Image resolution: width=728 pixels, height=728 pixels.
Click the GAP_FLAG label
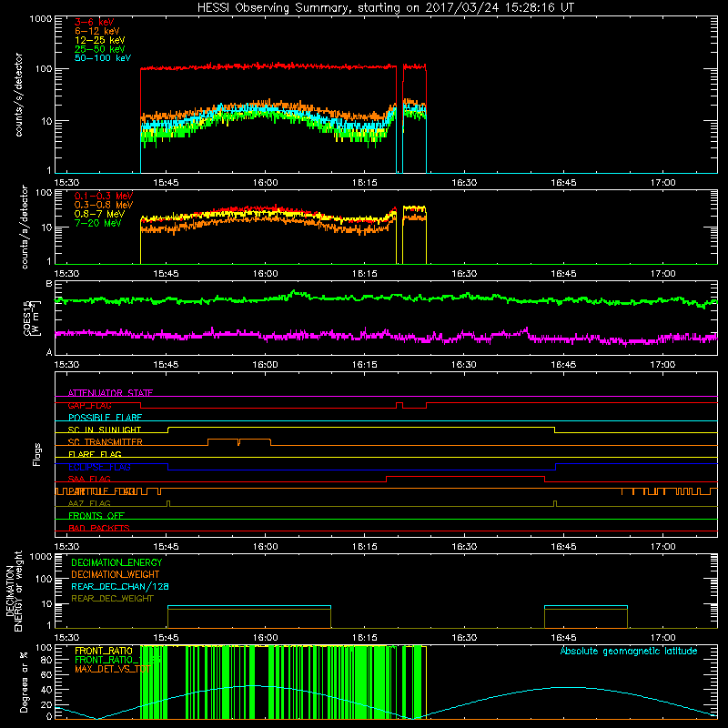click(x=89, y=405)
